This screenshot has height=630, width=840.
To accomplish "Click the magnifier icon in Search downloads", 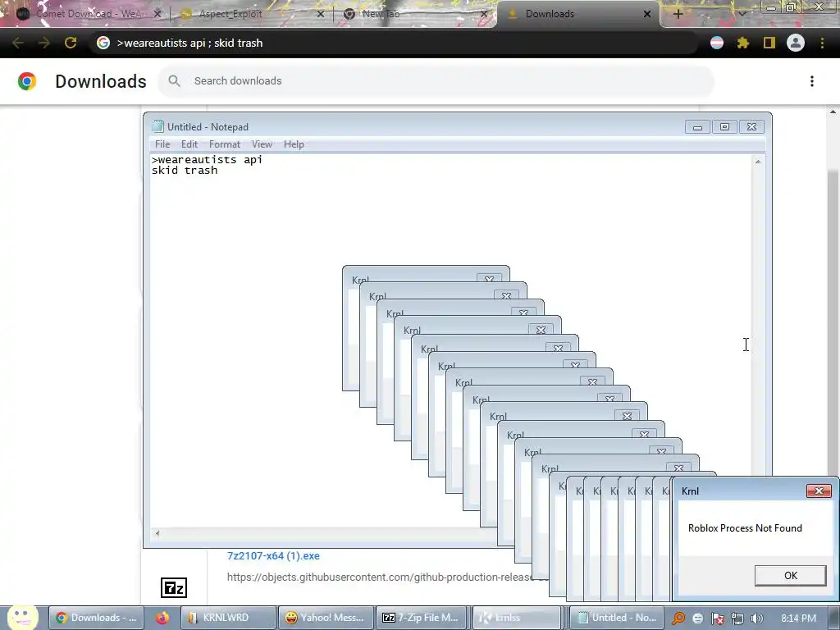I will coord(174,81).
